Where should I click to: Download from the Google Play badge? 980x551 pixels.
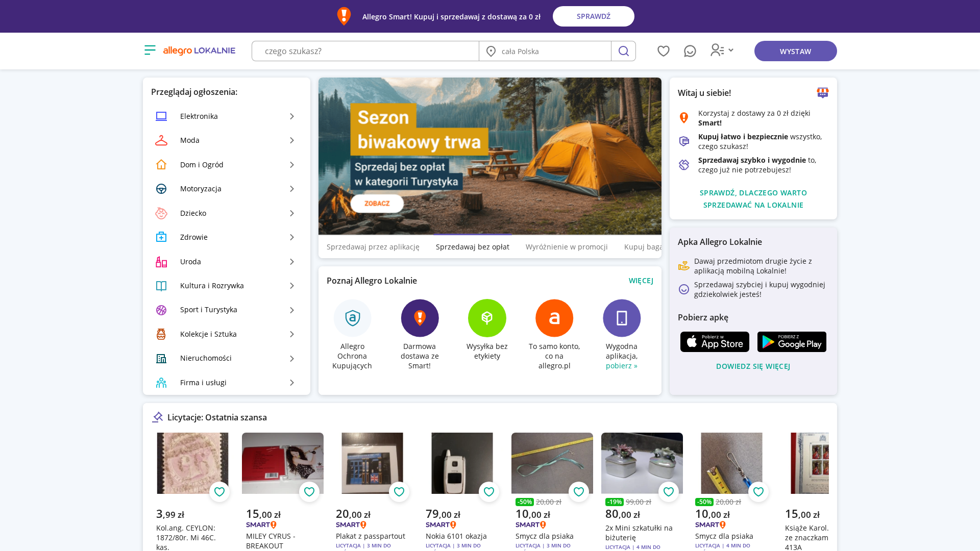click(x=792, y=342)
